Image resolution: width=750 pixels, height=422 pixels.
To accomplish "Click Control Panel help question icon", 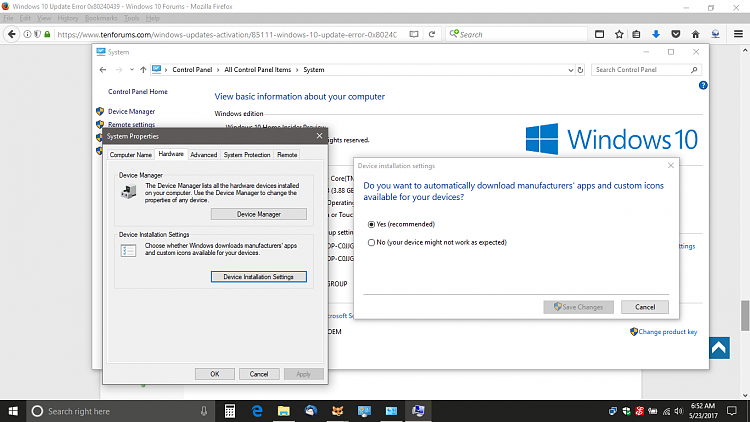I will tap(703, 85).
